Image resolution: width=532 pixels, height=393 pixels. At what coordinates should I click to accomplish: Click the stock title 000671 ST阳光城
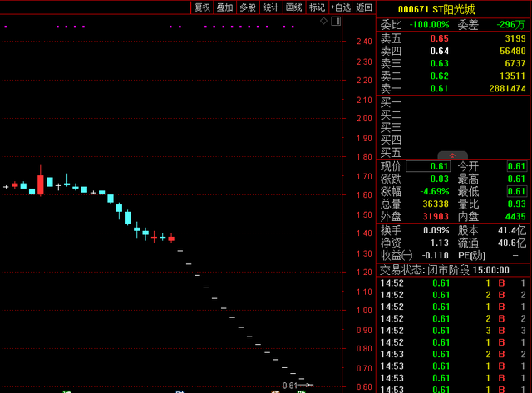(436, 9)
